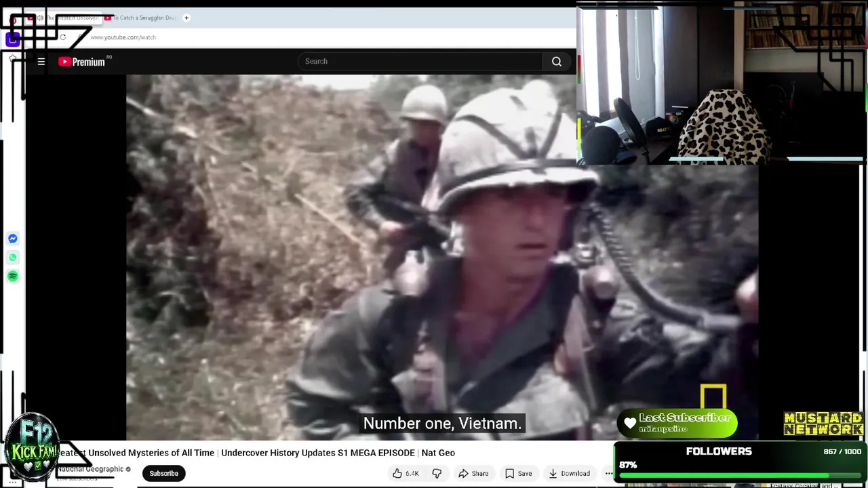
Task: Open WhatsApp in the Opera sidebar
Action: (x=13, y=258)
